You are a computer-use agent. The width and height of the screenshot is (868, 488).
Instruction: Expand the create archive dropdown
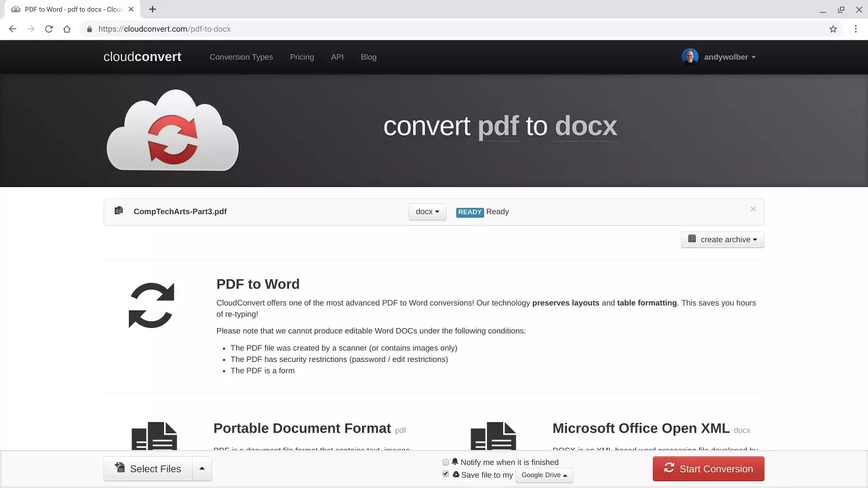click(722, 239)
